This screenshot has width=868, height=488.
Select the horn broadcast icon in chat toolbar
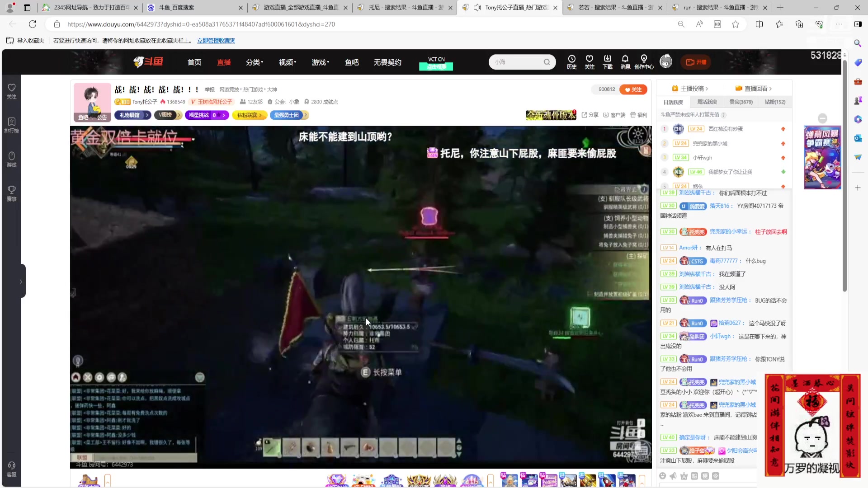(x=673, y=476)
